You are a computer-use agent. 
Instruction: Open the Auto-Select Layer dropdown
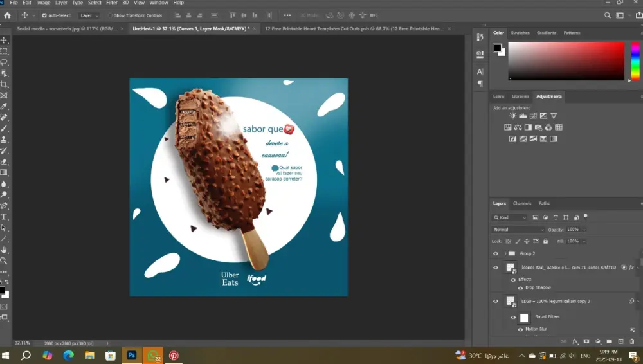89,15
